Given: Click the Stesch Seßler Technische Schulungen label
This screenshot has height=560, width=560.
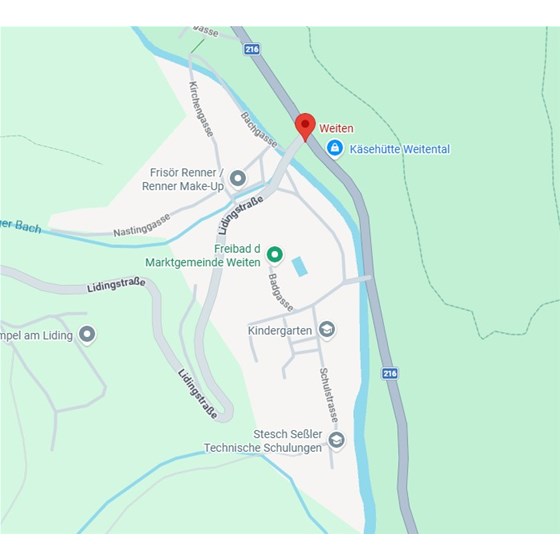Looking at the screenshot, I should click(x=263, y=441).
